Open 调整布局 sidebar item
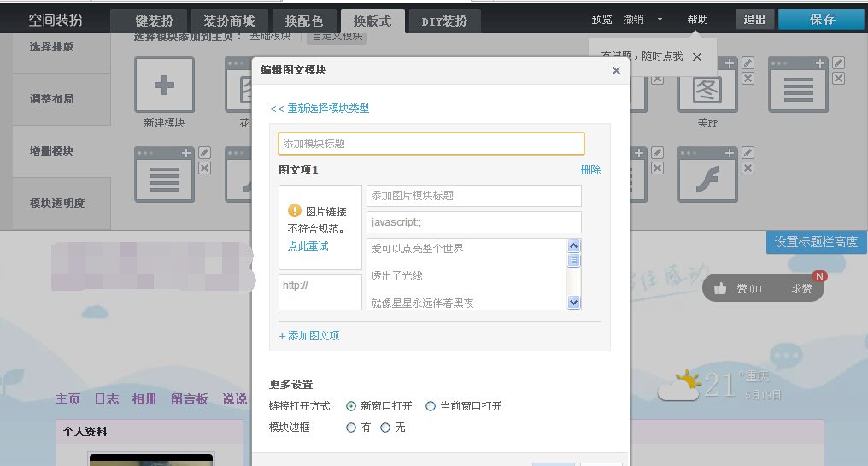 (62, 99)
